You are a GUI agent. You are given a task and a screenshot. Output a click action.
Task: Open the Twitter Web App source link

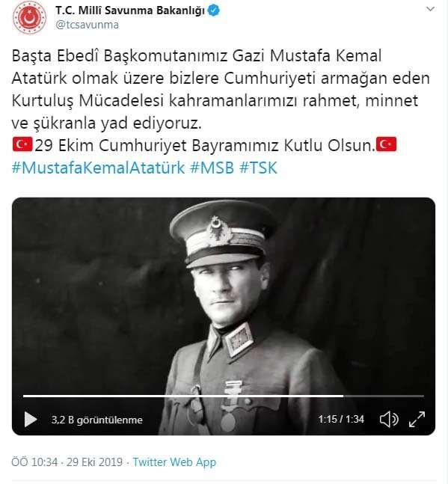[174, 462]
